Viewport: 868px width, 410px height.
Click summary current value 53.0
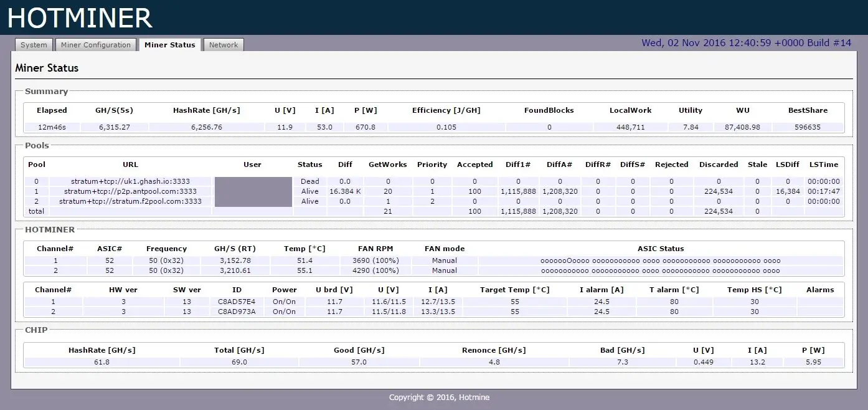[x=324, y=127]
